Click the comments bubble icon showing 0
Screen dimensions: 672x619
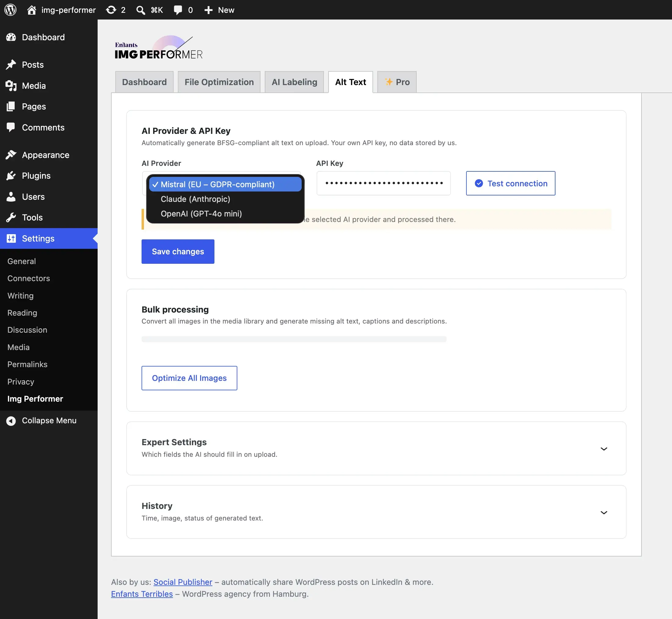[x=178, y=10]
